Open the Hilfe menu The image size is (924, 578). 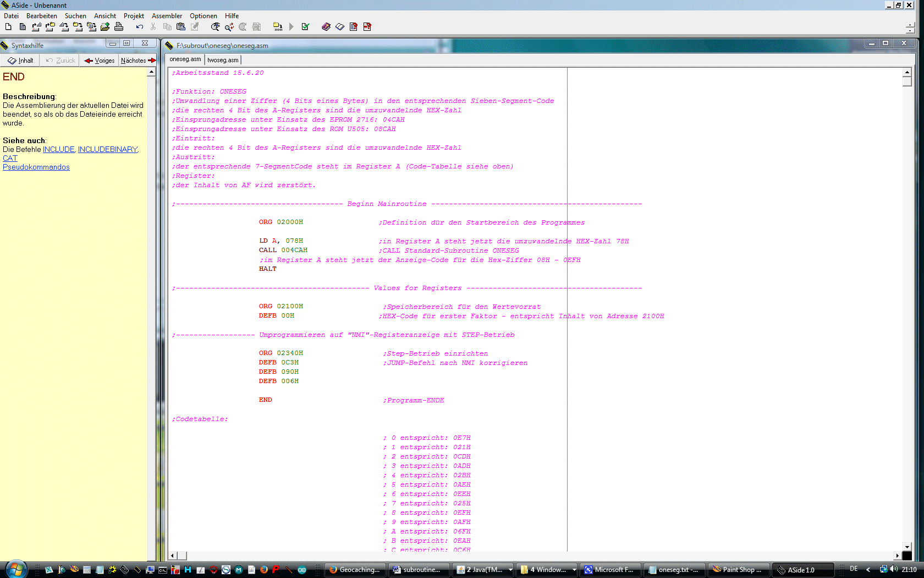[232, 16]
